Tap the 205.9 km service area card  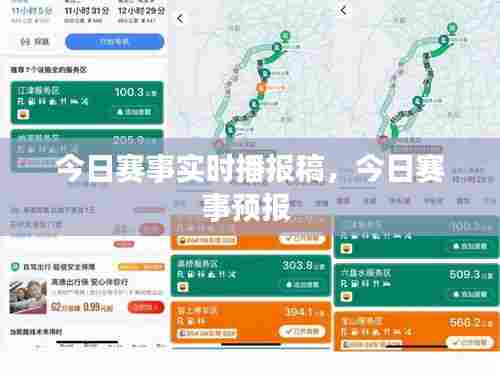click(x=87, y=151)
